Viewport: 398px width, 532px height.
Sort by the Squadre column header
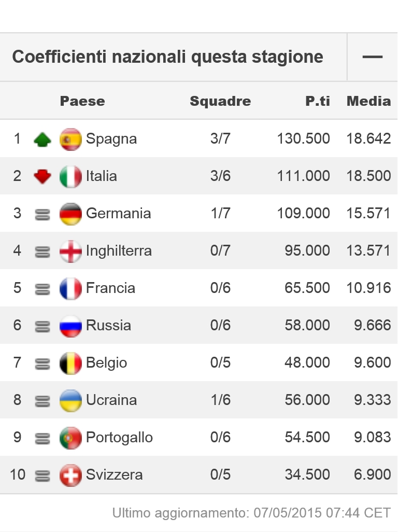pos(220,101)
